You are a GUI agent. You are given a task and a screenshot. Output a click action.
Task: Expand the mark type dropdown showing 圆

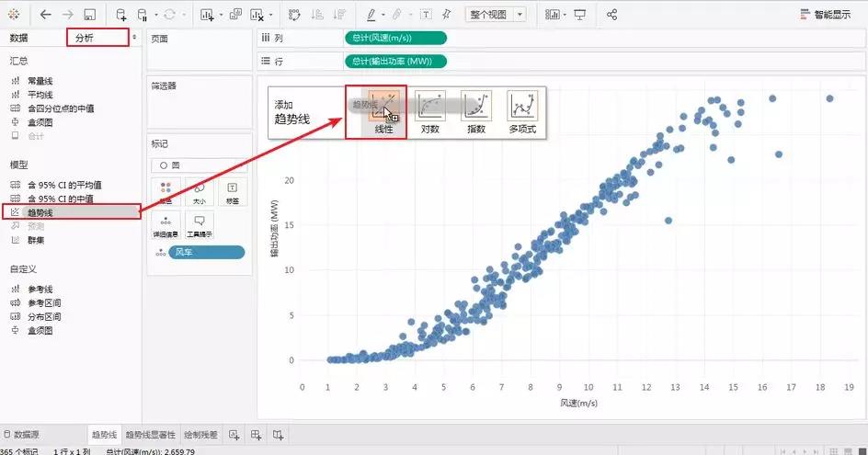198,165
